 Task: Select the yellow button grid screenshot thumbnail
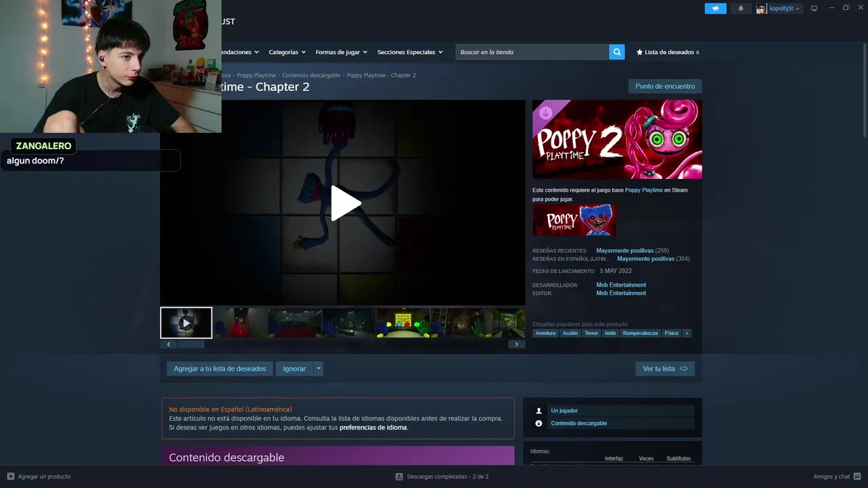[x=403, y=323]
